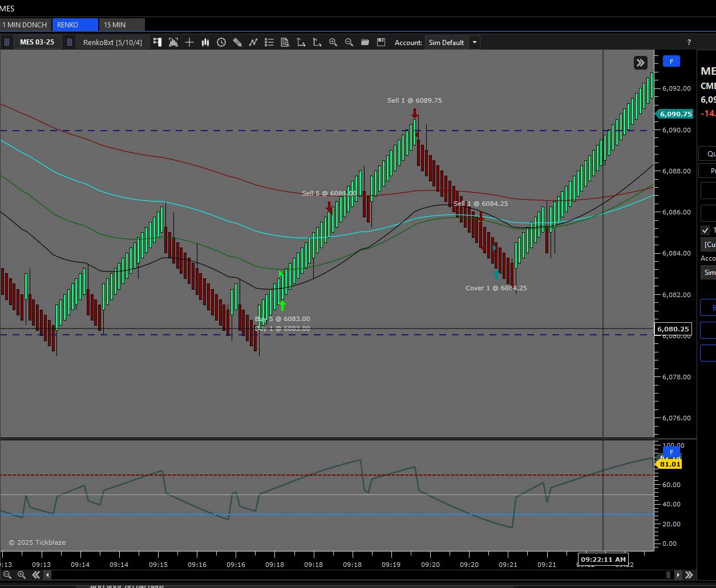Click the question mark help icon

[x=689, y=42]
